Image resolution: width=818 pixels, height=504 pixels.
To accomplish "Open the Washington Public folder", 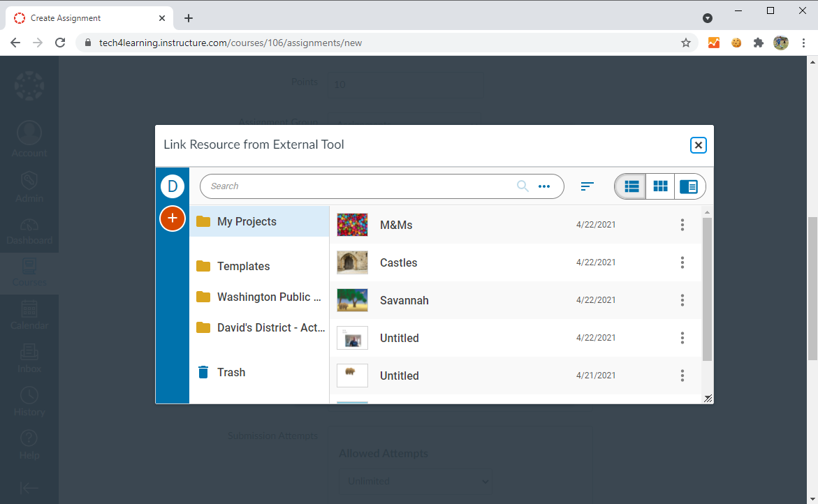I will point(259,297).
